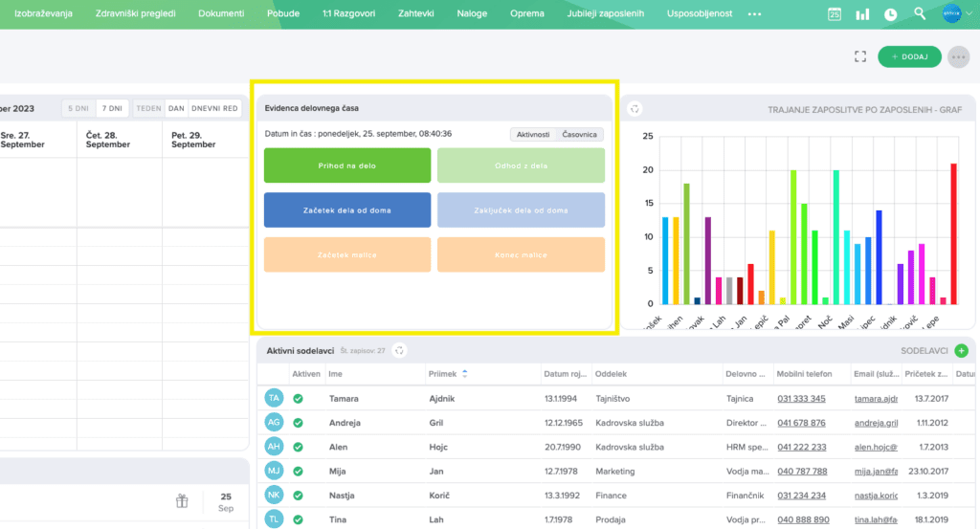
Task: Refresh the Aktivni sodelavci list
Action: 400,351
